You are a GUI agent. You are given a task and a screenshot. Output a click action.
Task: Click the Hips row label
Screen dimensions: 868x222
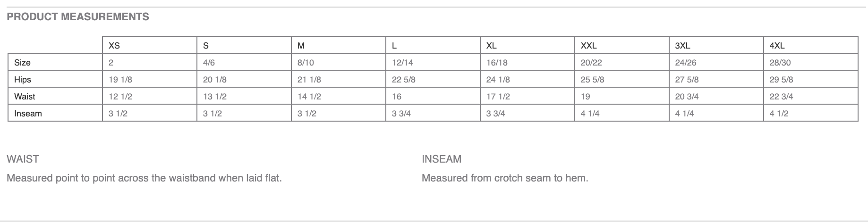pos(23,80)
